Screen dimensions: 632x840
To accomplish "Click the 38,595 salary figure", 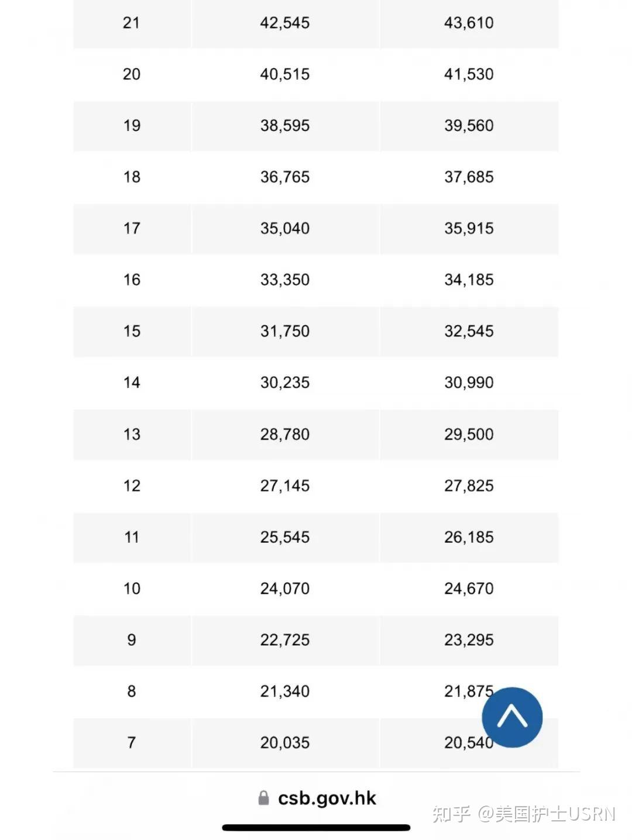I will (285, 126).
